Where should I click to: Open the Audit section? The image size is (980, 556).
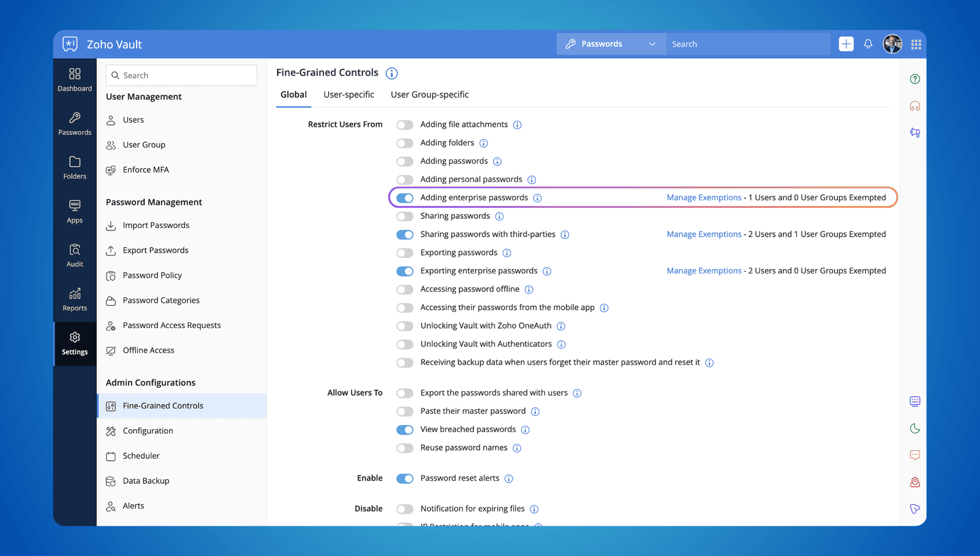coord(75,256)
